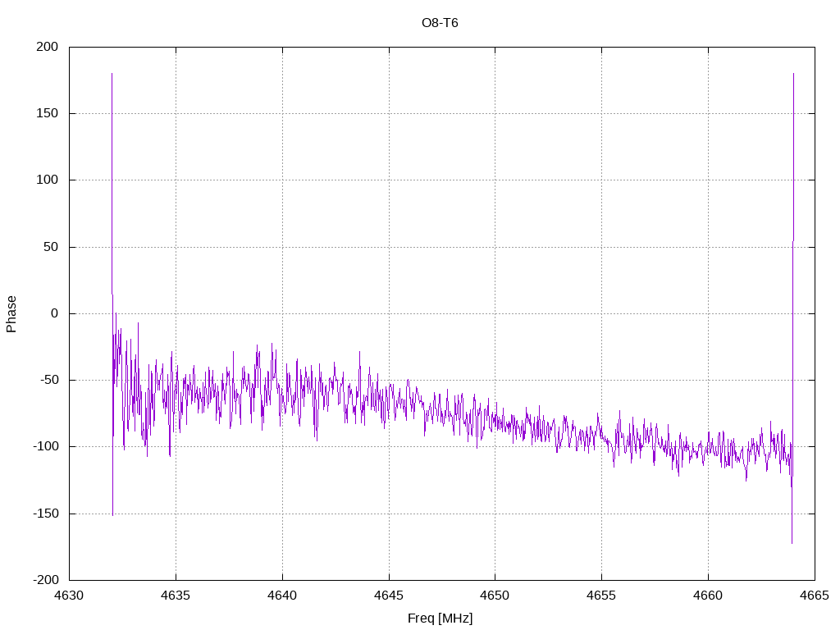Click y-axis tick label -50
840x630 pixels.
49,380
